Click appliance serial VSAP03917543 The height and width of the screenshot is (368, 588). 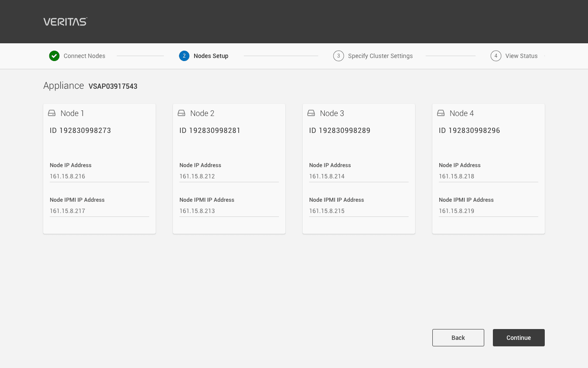tap(113, 86)
